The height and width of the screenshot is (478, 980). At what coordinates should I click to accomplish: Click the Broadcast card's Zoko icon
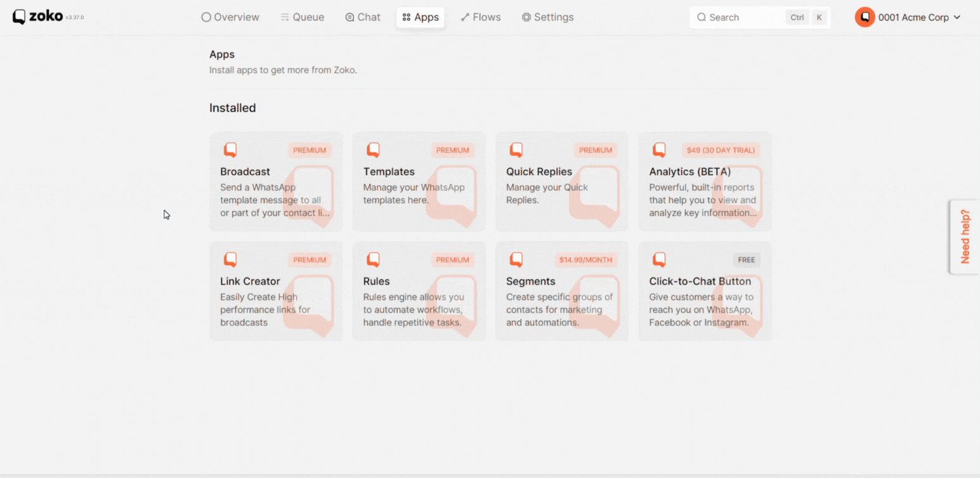click(x=230, y=150)
